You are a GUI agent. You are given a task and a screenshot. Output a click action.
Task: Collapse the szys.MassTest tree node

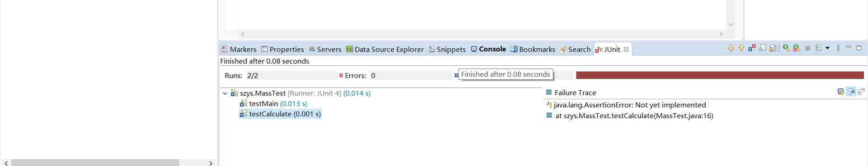coord(225,93)
